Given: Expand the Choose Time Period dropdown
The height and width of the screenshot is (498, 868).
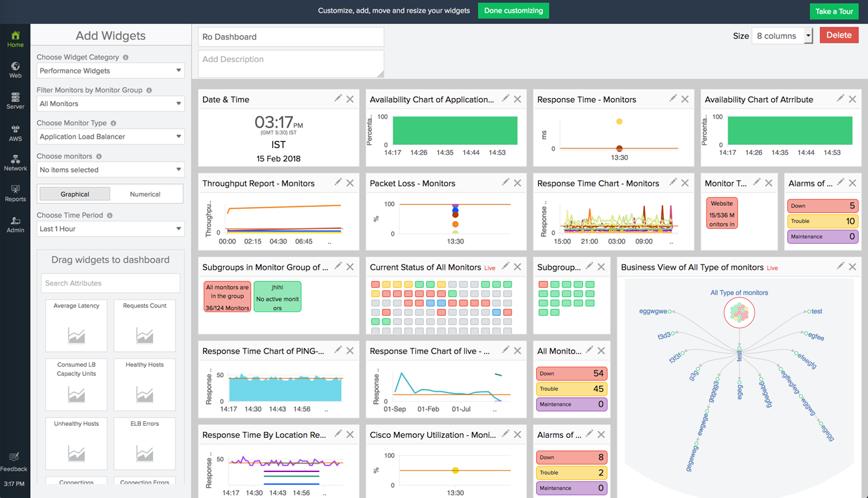Looking at the screenshot, I should coord(110,229).
